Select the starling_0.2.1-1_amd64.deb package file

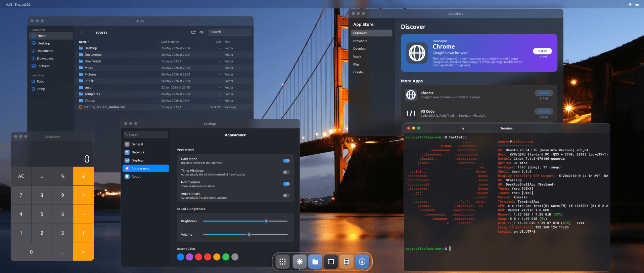tap(164, 107)
